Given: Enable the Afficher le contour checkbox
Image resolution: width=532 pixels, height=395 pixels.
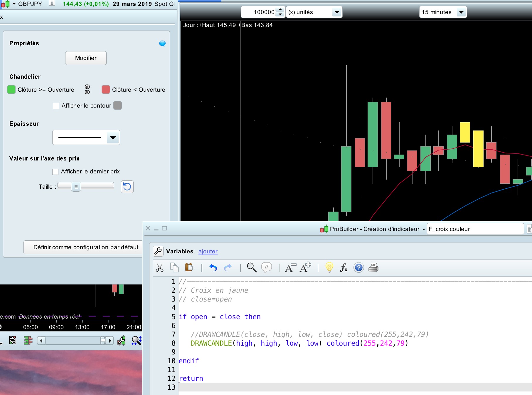Looking at the screenshot, I should coord(56,106).
